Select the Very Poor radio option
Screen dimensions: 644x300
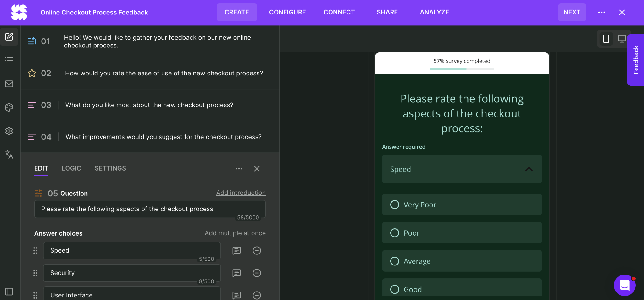[x=395, y=205]
